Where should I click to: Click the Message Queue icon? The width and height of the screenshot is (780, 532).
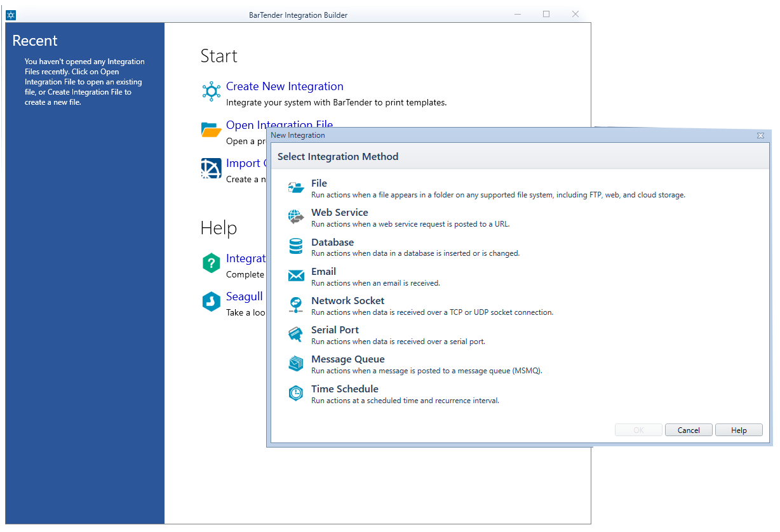click(x=296, y=364)
